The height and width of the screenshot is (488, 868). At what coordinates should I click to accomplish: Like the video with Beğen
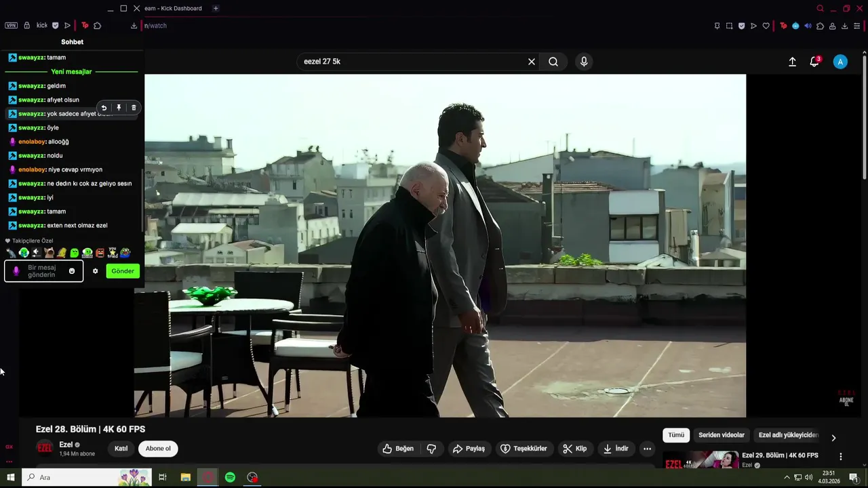[398, 449]
